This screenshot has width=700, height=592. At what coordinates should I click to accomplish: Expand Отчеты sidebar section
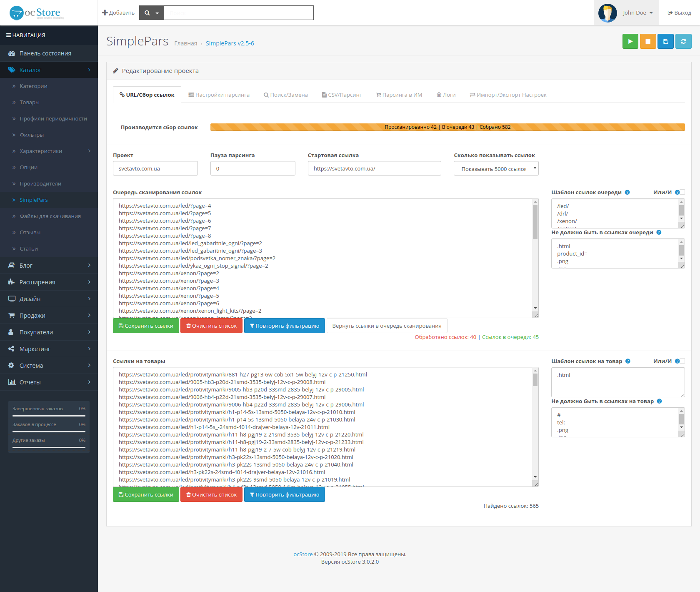pos(49,382)
